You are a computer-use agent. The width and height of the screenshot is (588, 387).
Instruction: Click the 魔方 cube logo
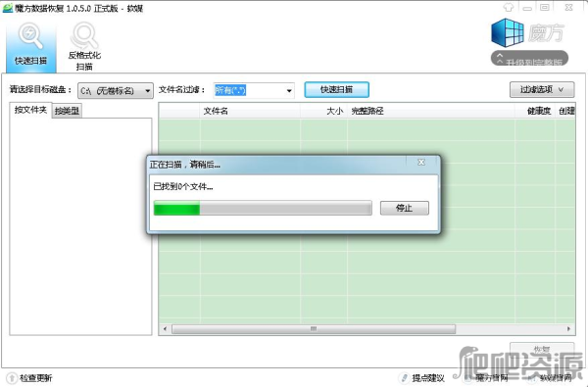click(507, 33)
